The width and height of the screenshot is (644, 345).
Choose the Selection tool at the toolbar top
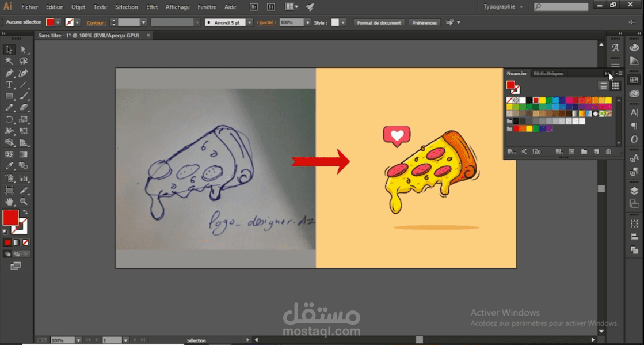click(9, 50)
